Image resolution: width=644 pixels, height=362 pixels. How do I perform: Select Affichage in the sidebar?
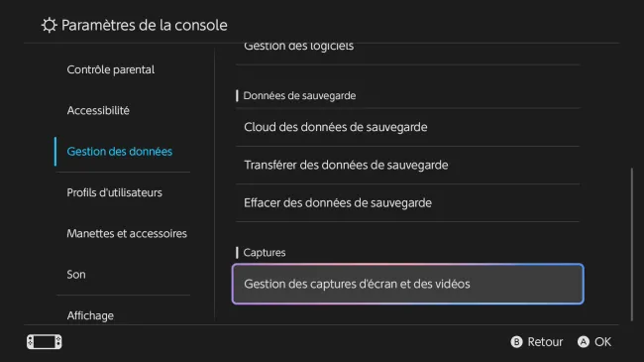(90, 315)
